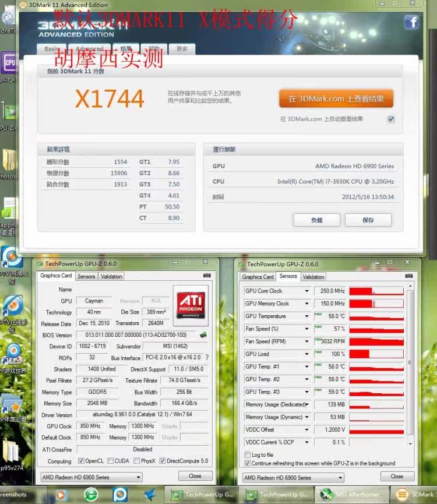
Task: Toggle the OpenCL checkbox
Action: pos(81,461)
